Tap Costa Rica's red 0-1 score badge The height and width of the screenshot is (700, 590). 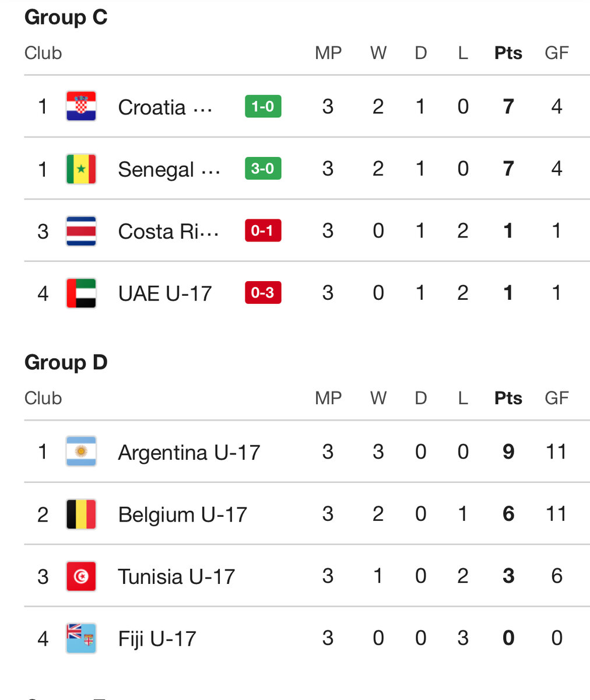pos(263,231)
